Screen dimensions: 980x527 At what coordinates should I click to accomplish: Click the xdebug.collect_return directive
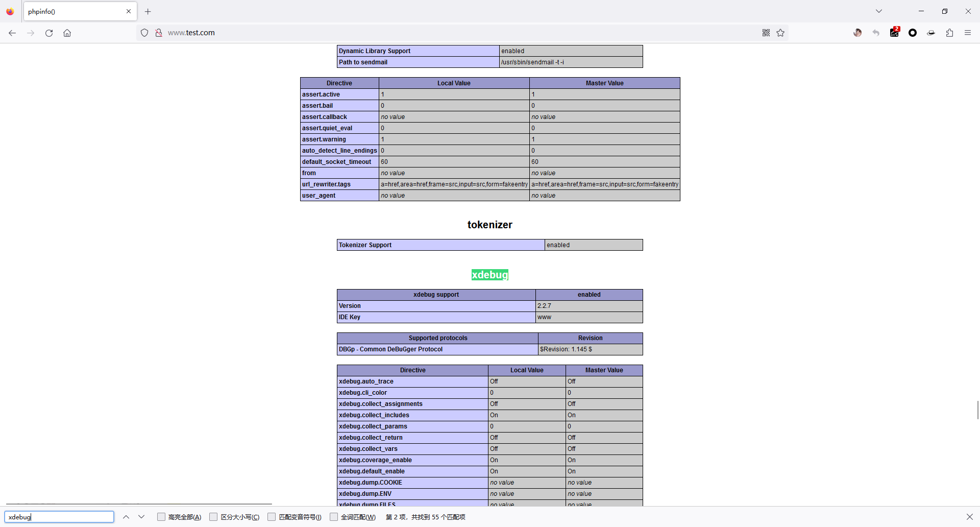371,438
